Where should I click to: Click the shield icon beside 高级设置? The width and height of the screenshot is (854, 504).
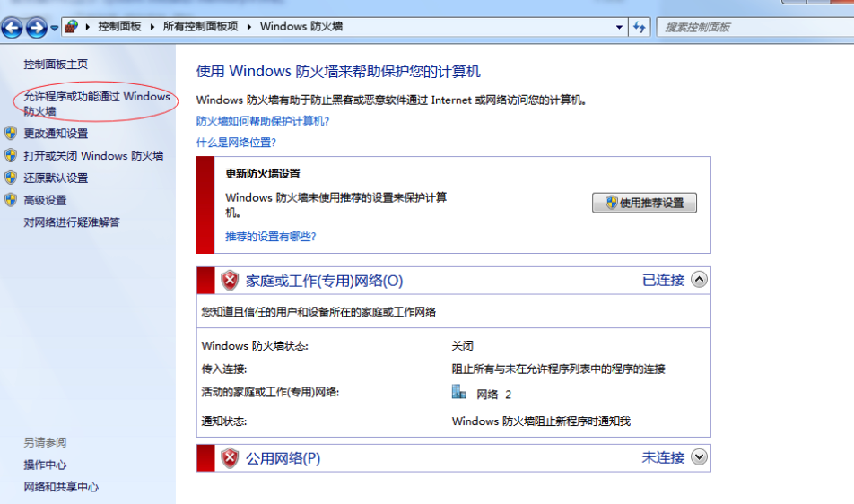tap(11, 200)
